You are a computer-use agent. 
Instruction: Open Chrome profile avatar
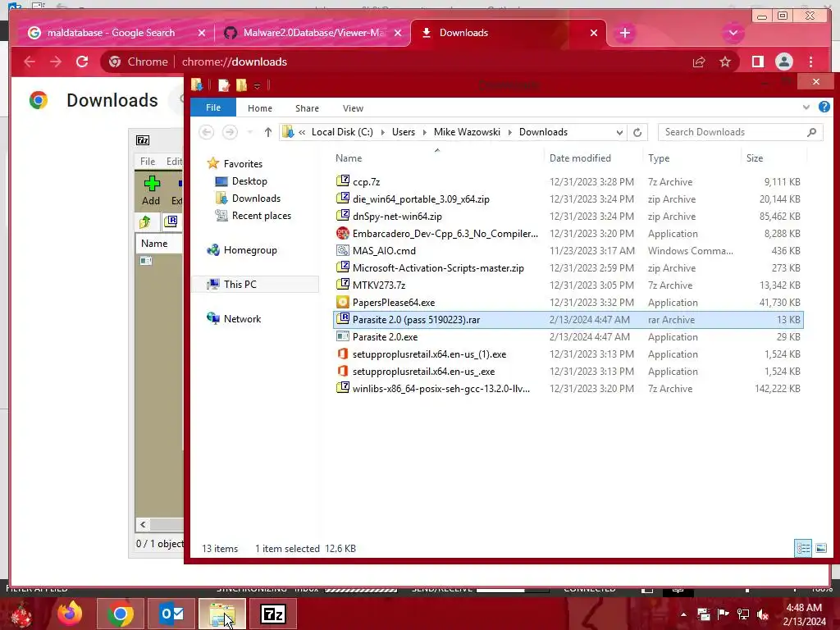(x=783, y=62)
